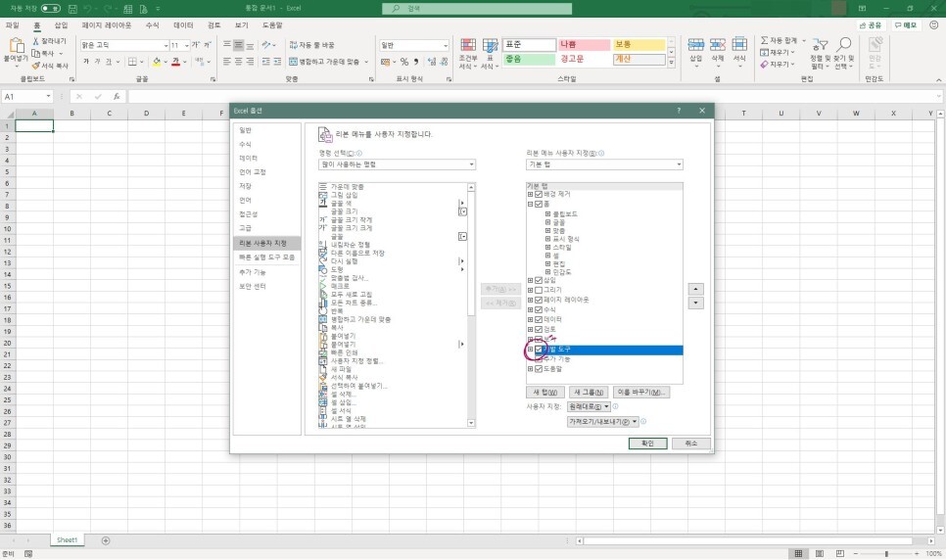Click the Cut (잘라내기) scissors icon

click(x=35, y=40)
